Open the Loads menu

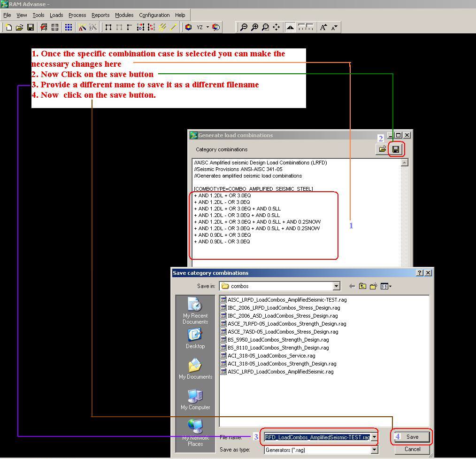56,15
